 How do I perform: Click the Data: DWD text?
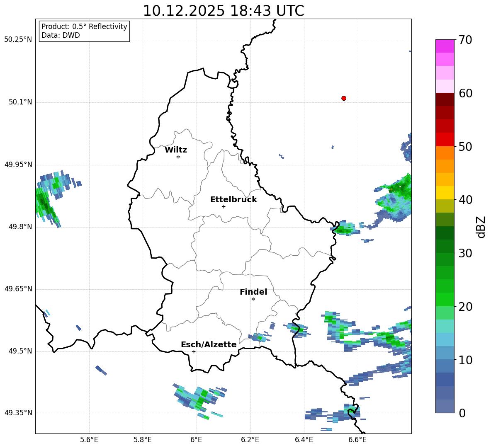(x=61, y=35)
